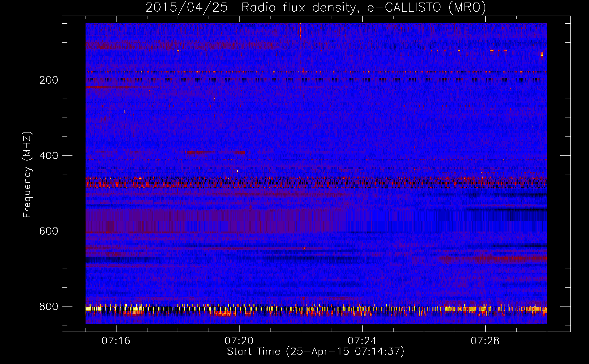Click the 07:28 time tick label
This screenshot has height=364, width=589.
(x=485, y=341)
